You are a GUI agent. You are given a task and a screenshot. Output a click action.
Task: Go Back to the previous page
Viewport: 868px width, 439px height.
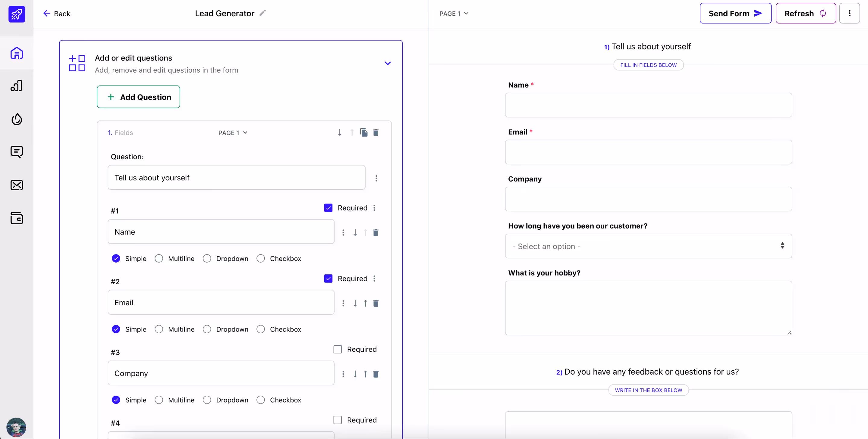57,14
